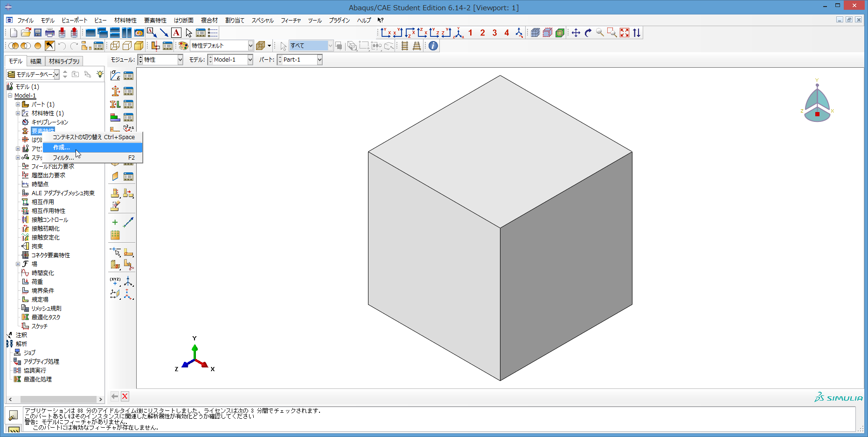Screen dimensions: 868x437
Task: Click the create material stress-strain icon
Action: click(x=115, y=75)
